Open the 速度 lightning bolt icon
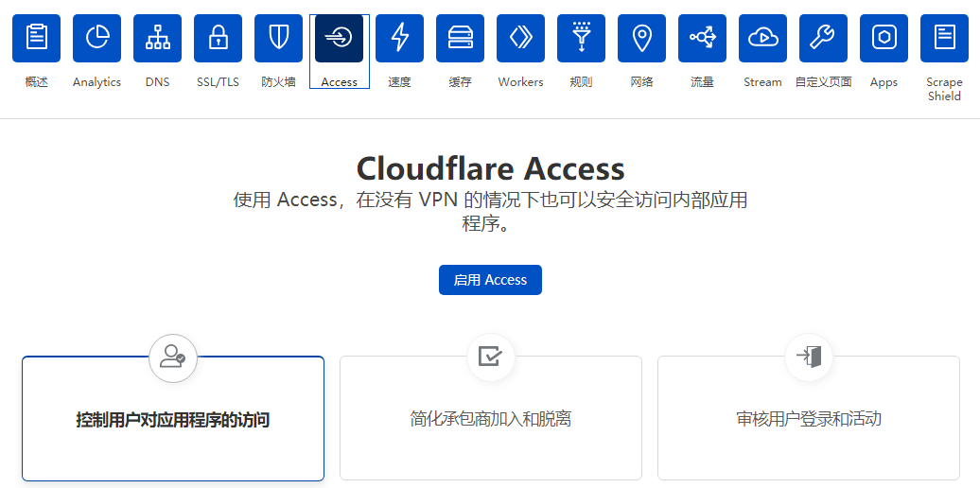980x488 pixels. 399,38
